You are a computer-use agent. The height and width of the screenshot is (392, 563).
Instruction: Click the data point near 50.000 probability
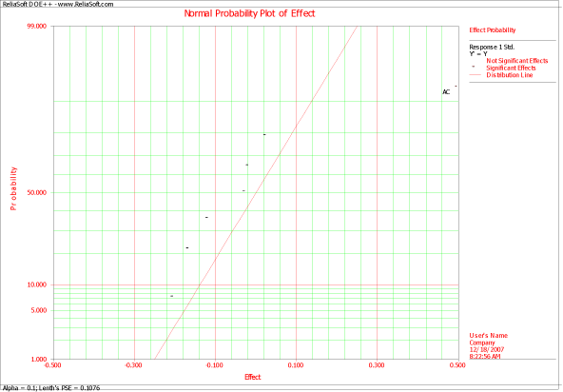point(243,191)
